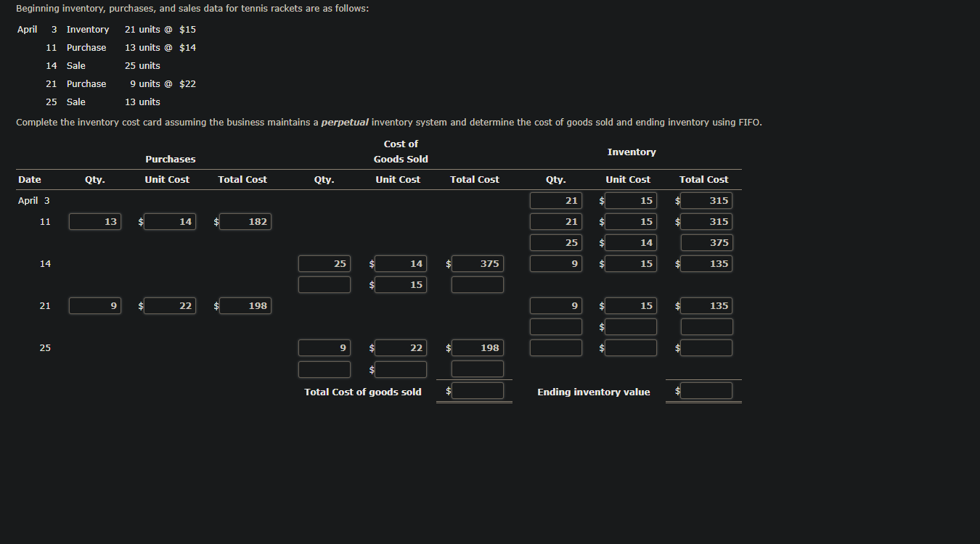This screenshot has width=980, height=544.
Task: Focus the inventory total cost field showing 375
Action: click(x=706, y=243)
